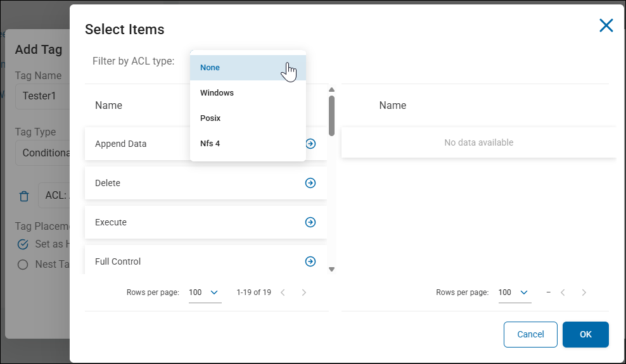Confirm selection with OK button

click(585, 334)
